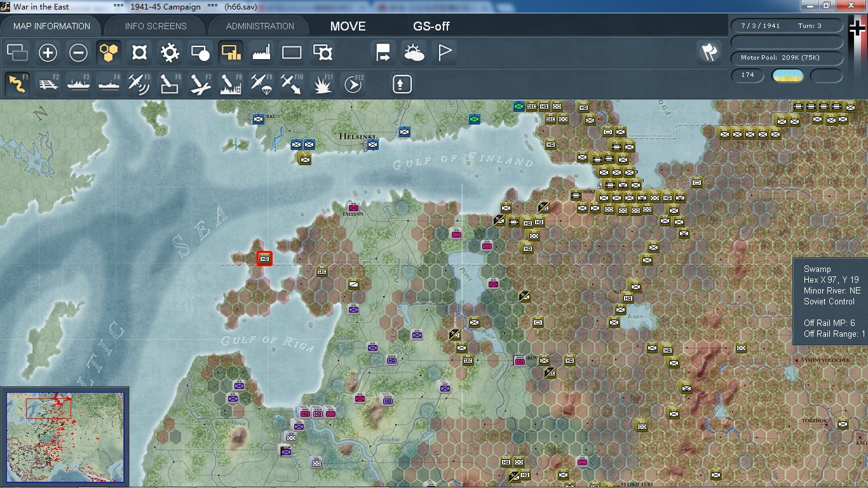Select F5 Air Recon mode
Image resolution: width=868 pixels, height=488 pixels.
click(139, 84)
